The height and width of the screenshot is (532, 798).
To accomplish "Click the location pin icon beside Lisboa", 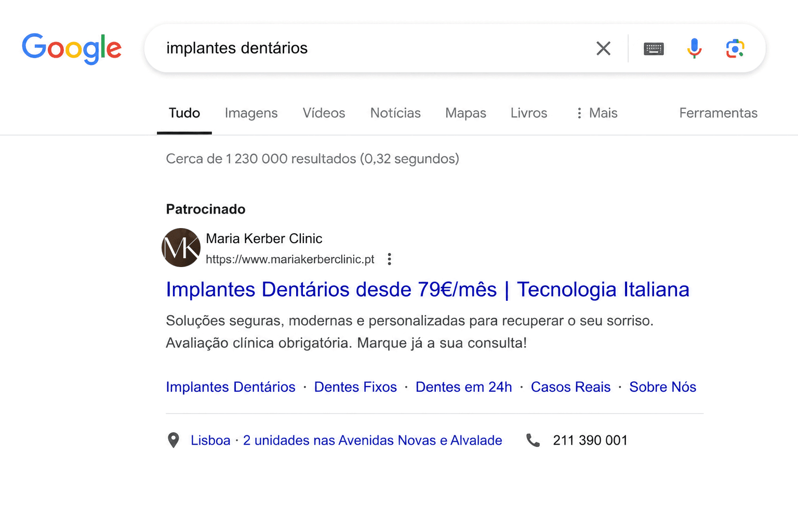I will 174,441.
